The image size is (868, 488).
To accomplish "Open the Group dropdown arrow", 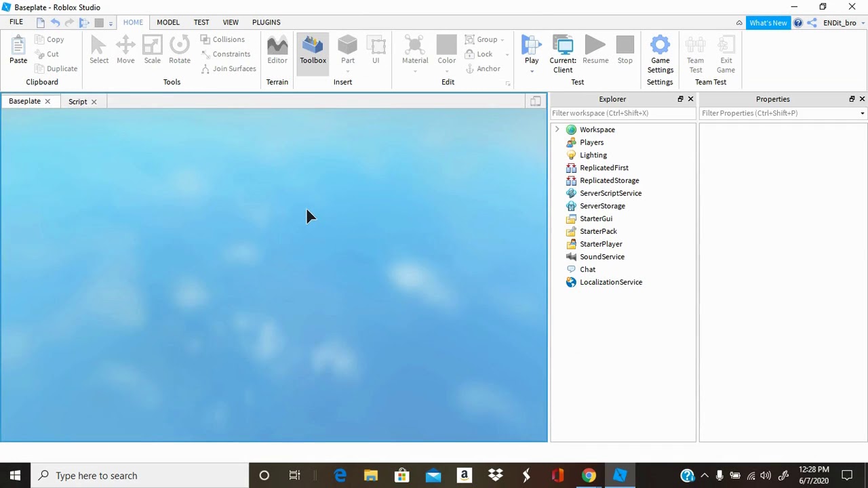I will (502, 40).
